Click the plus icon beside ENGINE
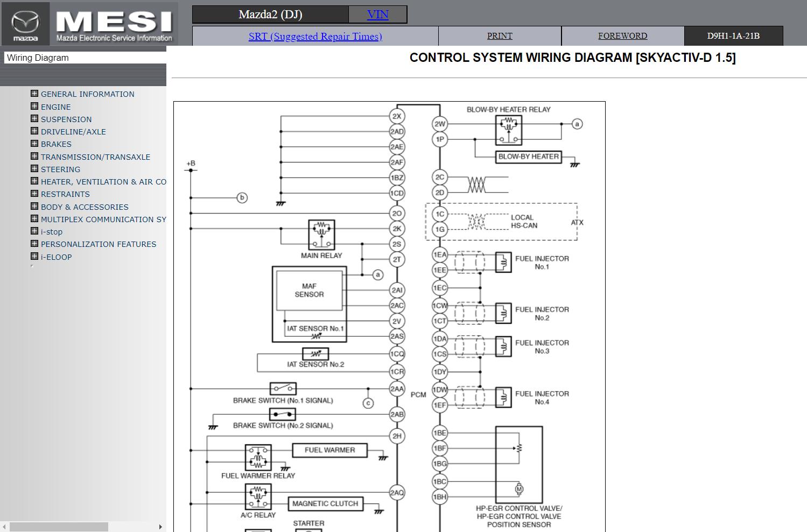 34,105
